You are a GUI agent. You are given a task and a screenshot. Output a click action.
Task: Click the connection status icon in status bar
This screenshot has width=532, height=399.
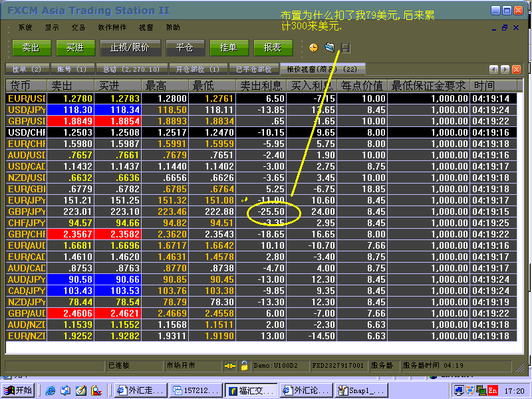tap(229, 366)
